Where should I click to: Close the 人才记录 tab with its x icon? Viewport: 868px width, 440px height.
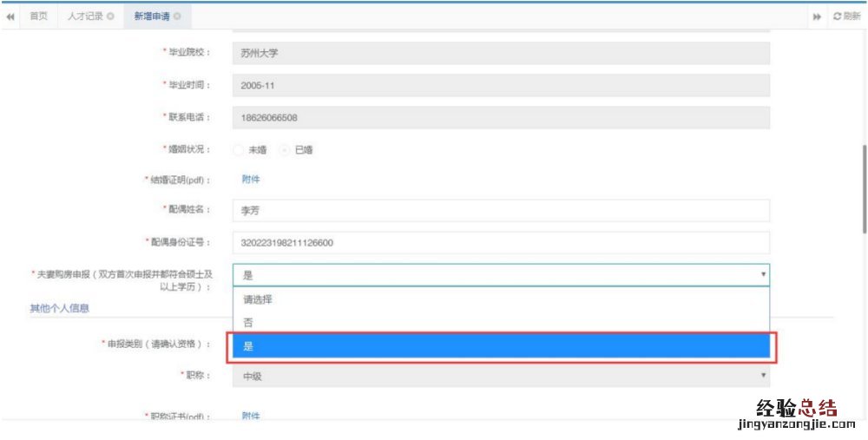111,16
